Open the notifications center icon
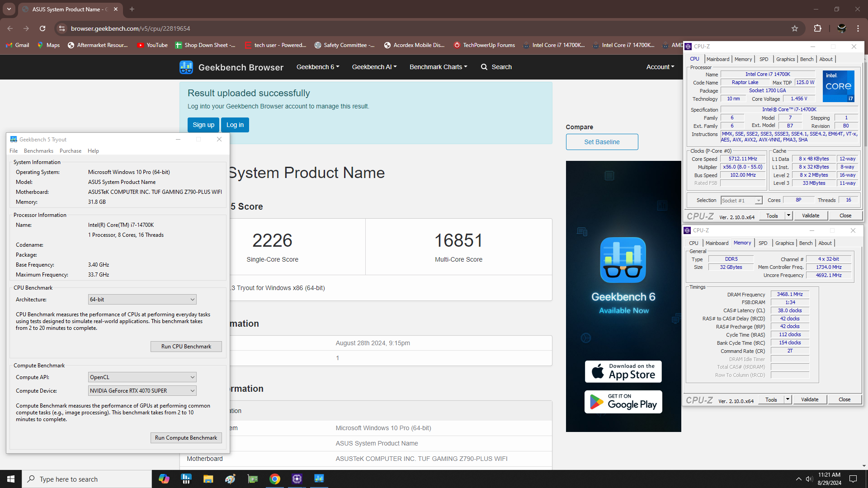The image size is (868, 488). 853,479
